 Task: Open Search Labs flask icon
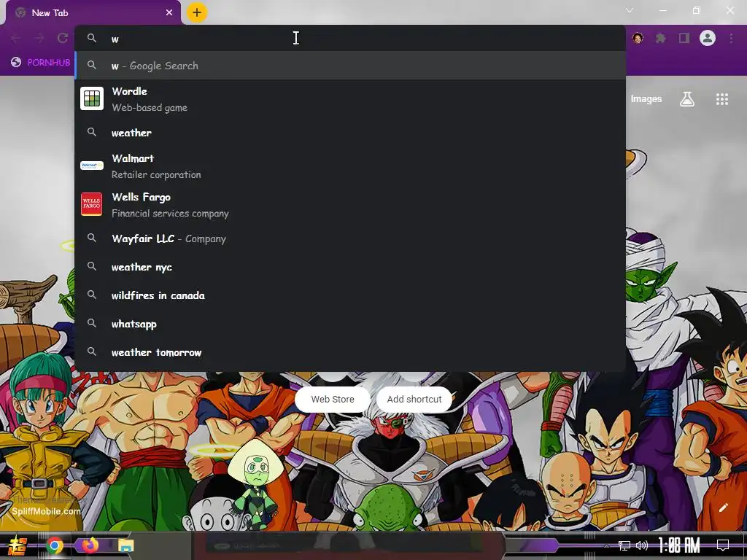point(687,99)
